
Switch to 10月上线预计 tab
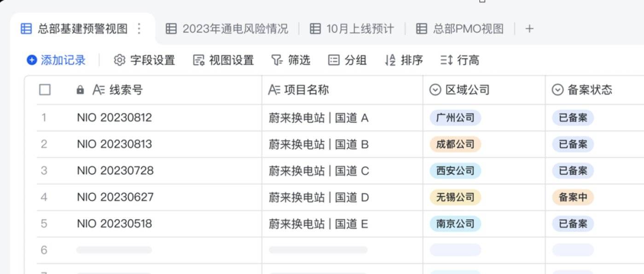tap(352, 29)
